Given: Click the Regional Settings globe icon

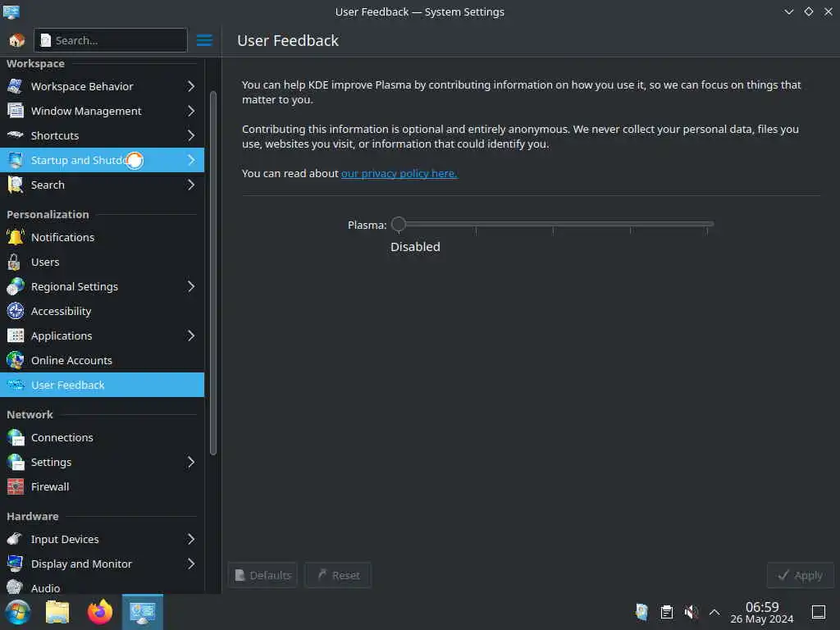Looking at the screenshot, I should (x=15, y=286).
